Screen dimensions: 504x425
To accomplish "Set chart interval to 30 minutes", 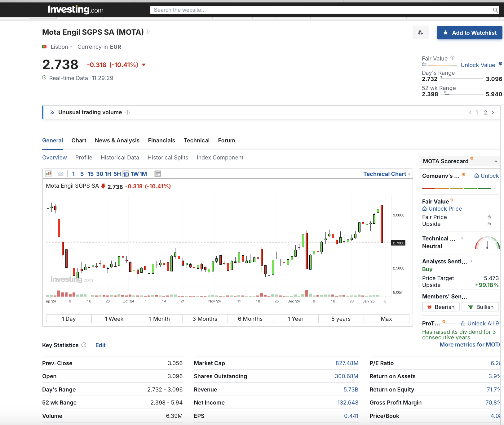I will pos(100,174).
